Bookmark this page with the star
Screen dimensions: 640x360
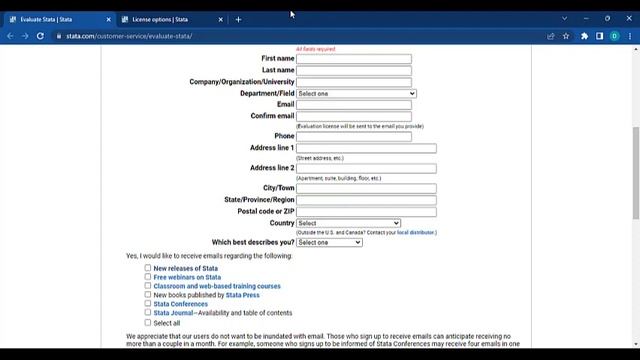click(x=566, y=36)
